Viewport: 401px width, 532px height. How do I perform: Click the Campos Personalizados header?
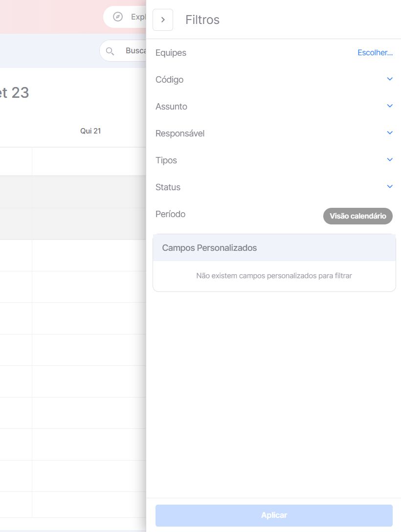274,248
